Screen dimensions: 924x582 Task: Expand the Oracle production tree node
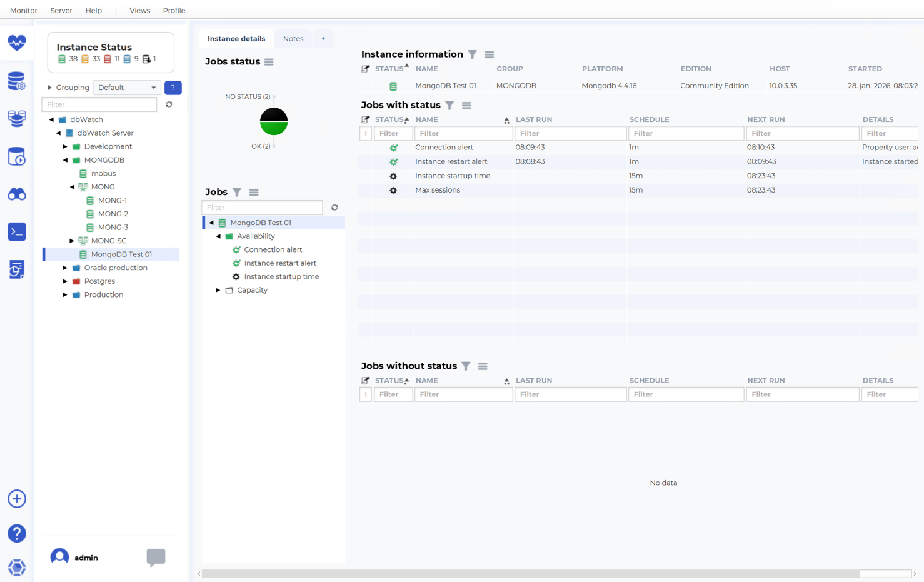click(x=65, y=268)
